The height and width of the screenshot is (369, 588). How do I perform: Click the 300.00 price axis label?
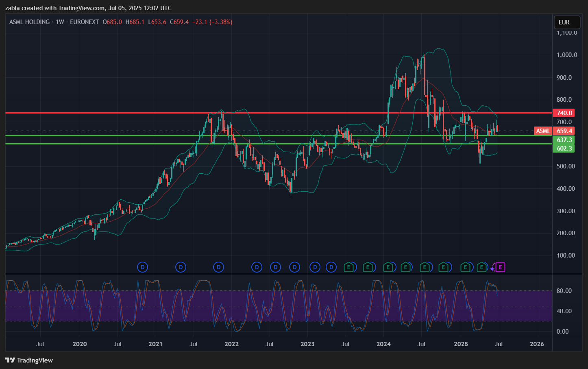(x=566, y=211)
